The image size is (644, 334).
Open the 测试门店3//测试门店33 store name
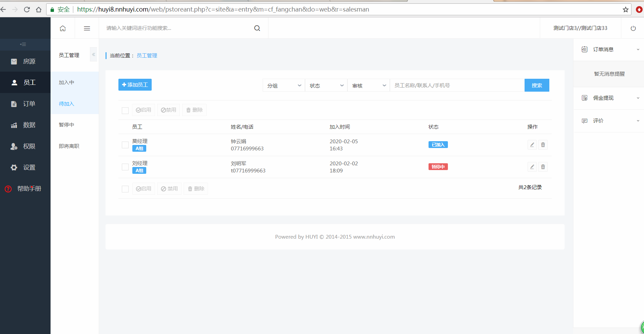click(581, 28)
